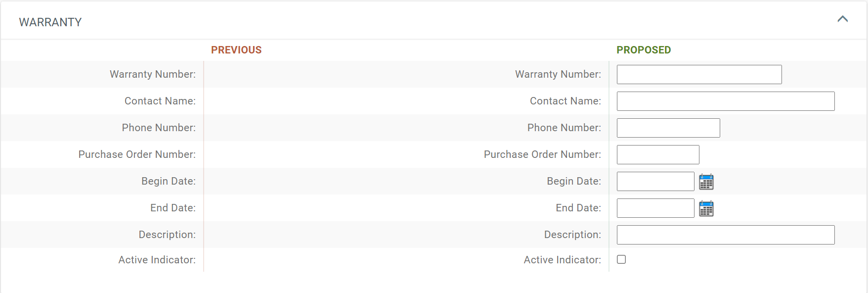Collapse the Warranty section with the chevron
The width and height of the screenshot is (868, 293).
[x=843, y=19]
